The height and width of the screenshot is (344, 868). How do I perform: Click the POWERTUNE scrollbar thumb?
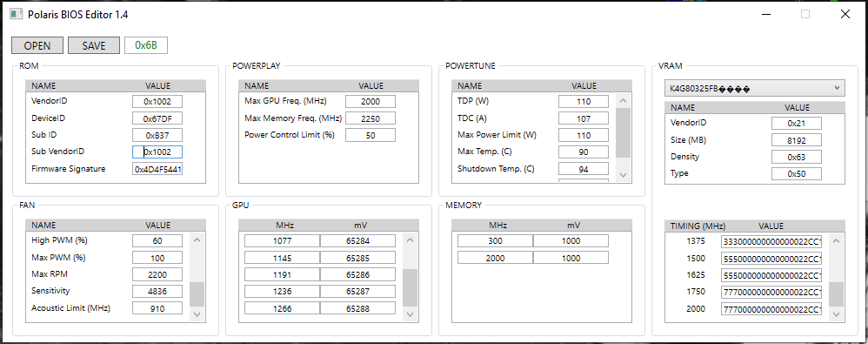(x=623, y=133)
